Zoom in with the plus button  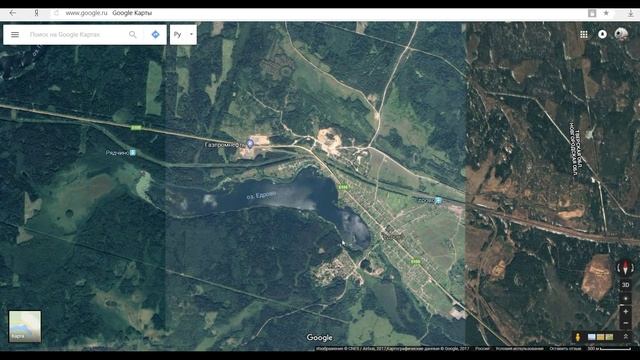point(625,312)
